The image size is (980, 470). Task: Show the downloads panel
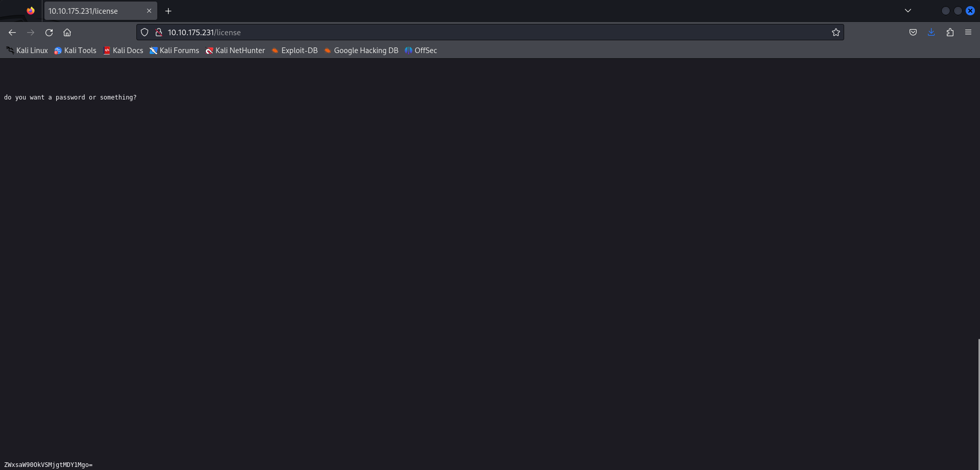pyautogui.click(x=931, y=32)
